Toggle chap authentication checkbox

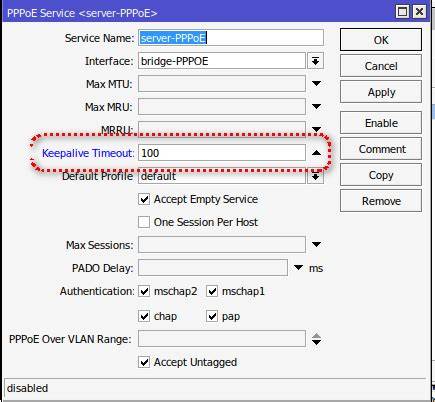[144, 316]
